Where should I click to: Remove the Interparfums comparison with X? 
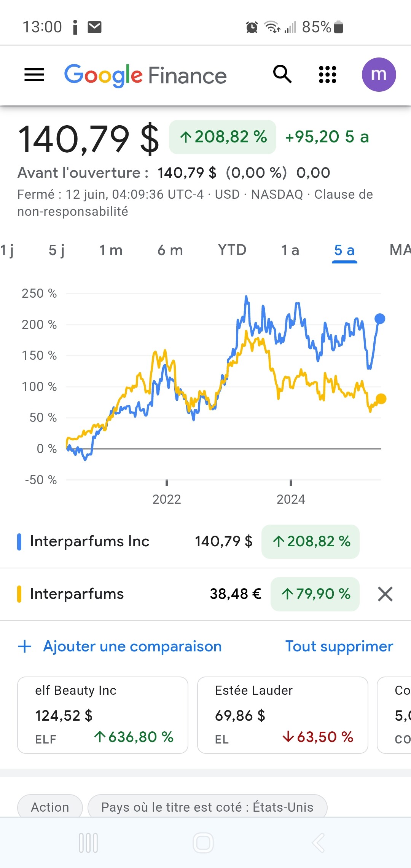385,594
